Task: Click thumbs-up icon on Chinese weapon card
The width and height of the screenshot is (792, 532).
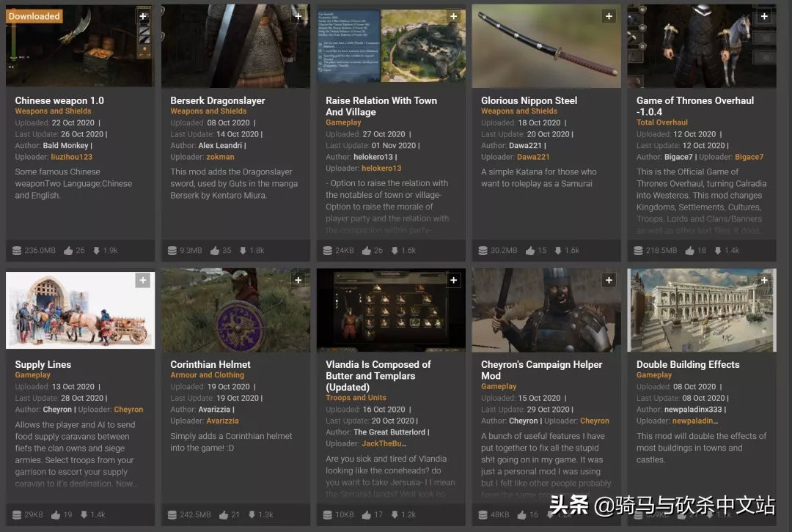Action: (68, 251)
